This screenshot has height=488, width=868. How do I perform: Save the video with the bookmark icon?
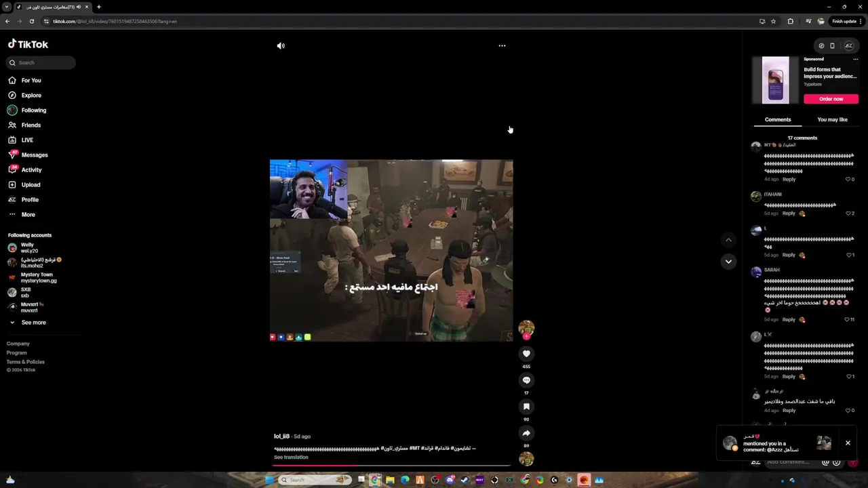pyautogui.click(x=526, y=407)
